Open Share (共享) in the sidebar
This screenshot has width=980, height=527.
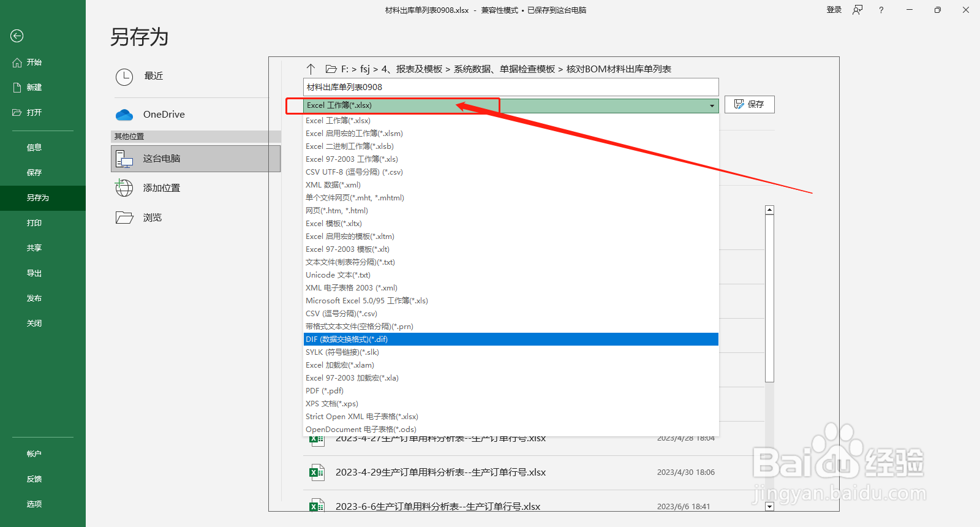[43, 248]
